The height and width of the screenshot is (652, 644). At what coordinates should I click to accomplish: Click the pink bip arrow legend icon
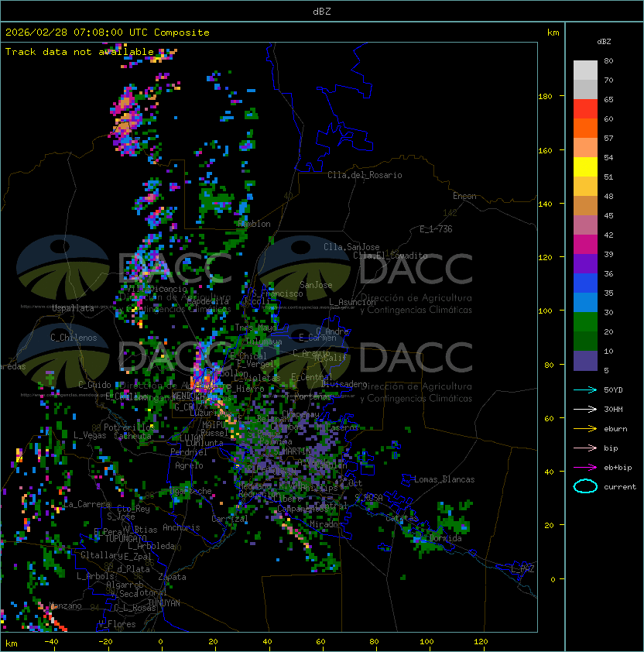(x=585, y=448)
